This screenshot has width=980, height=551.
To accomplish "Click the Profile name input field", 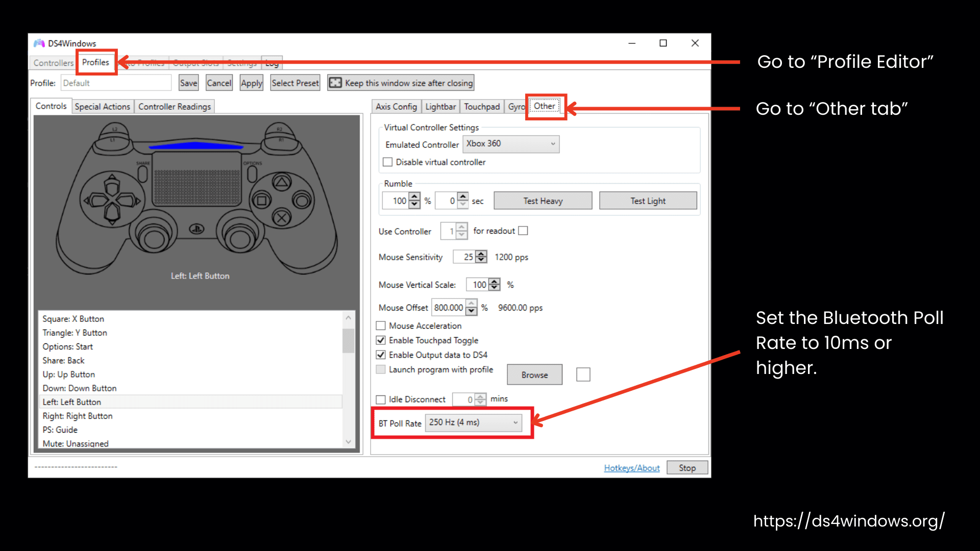I will (x=116, y=83).
